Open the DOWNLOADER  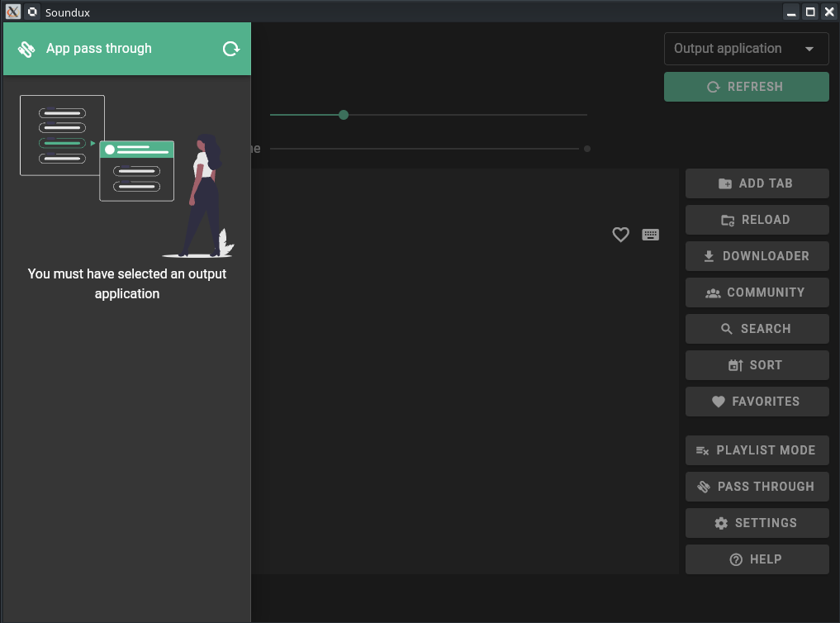click(x=757, y=256)
